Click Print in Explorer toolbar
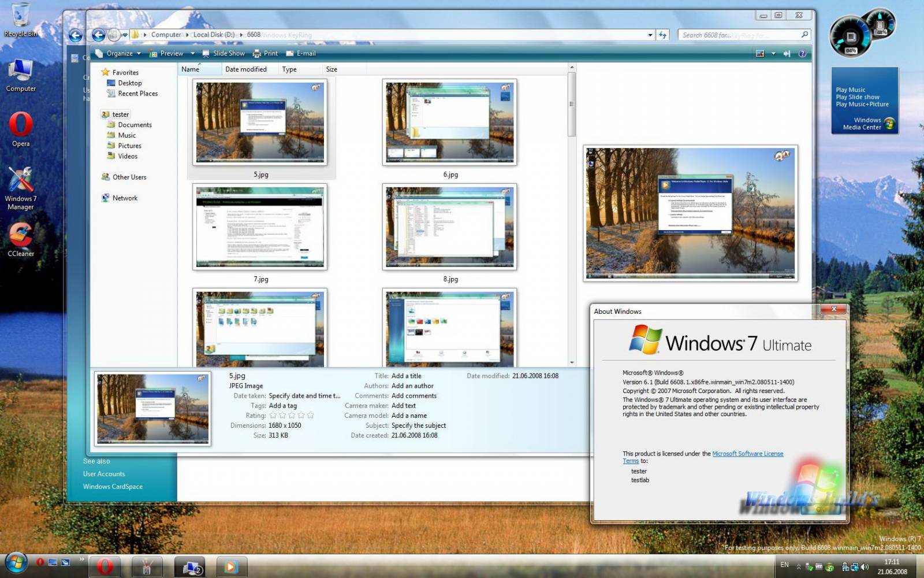Screen dimensions: 924x578 click(265, 53)
